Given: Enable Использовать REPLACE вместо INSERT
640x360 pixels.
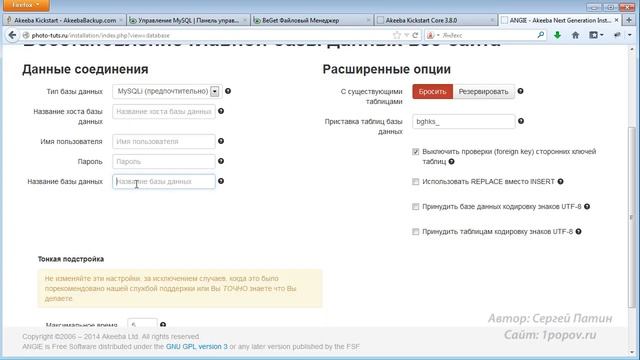Looking at the screenshot, I should tap(416, 182).
